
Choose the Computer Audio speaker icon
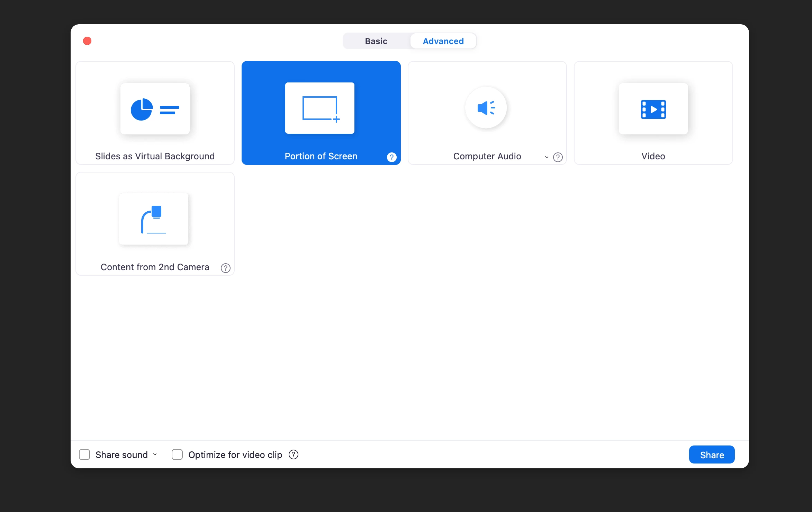[x=486, y=108]
